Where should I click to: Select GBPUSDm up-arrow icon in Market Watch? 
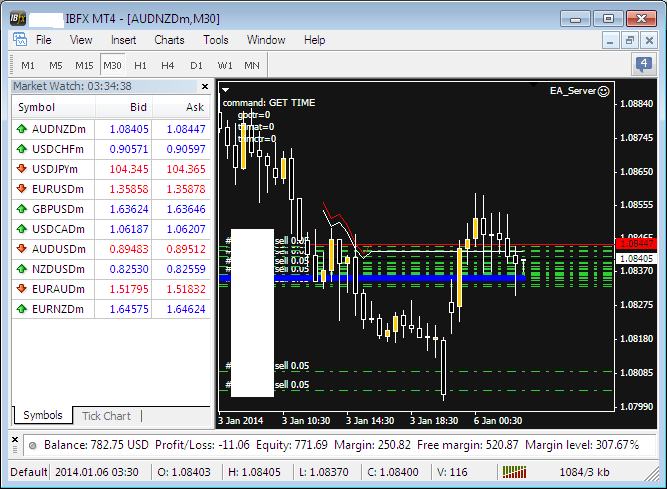coord(22,209)
